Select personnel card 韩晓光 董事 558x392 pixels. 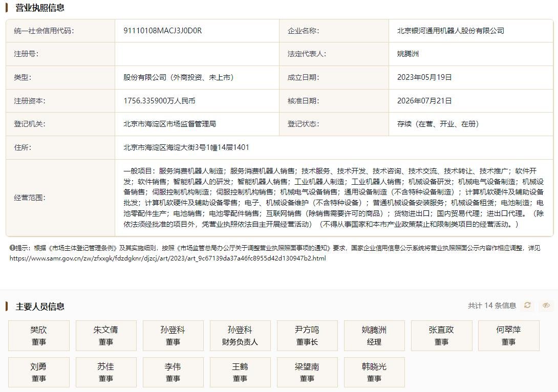coord(374,372)
